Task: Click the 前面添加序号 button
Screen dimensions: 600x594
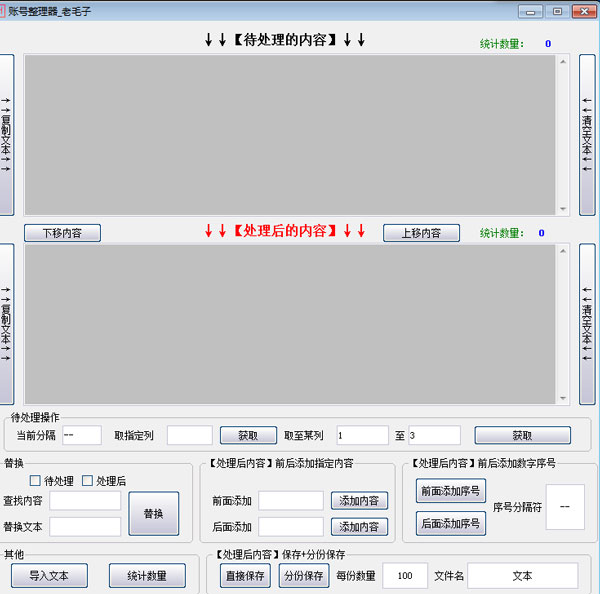Action: point(451,491)
